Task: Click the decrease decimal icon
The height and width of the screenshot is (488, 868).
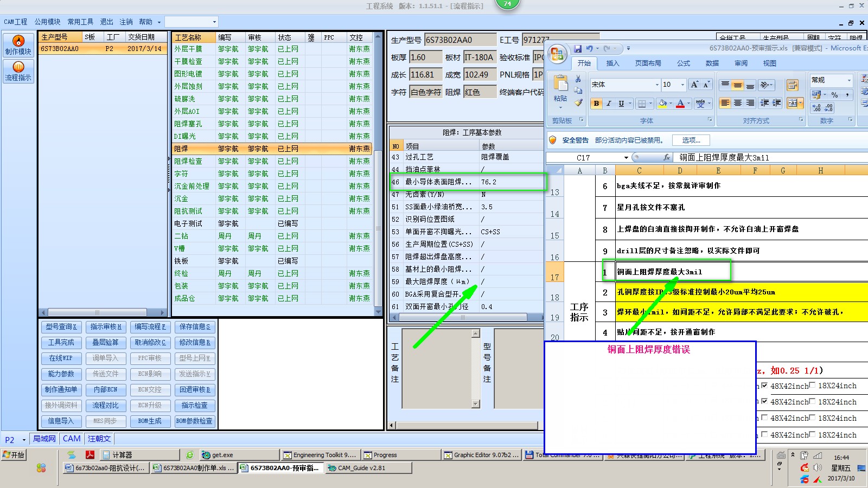Action: point(829,108)
